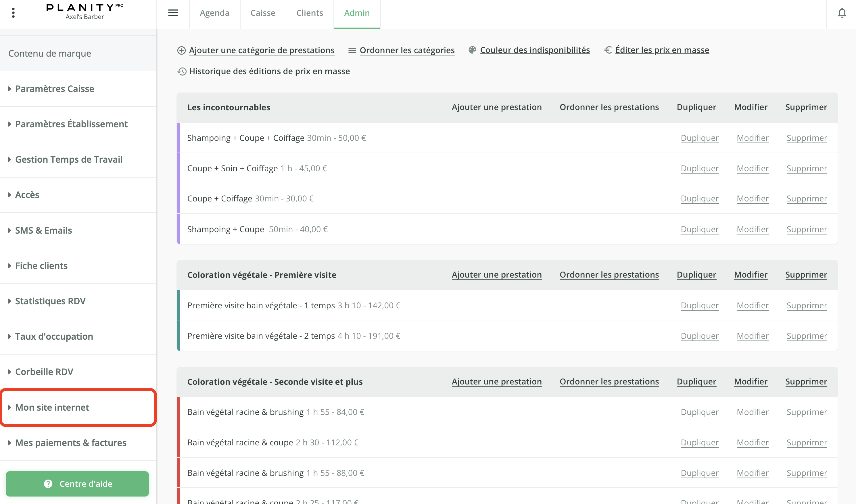Expand the Statistiques RDV section

tap(50, 301)
